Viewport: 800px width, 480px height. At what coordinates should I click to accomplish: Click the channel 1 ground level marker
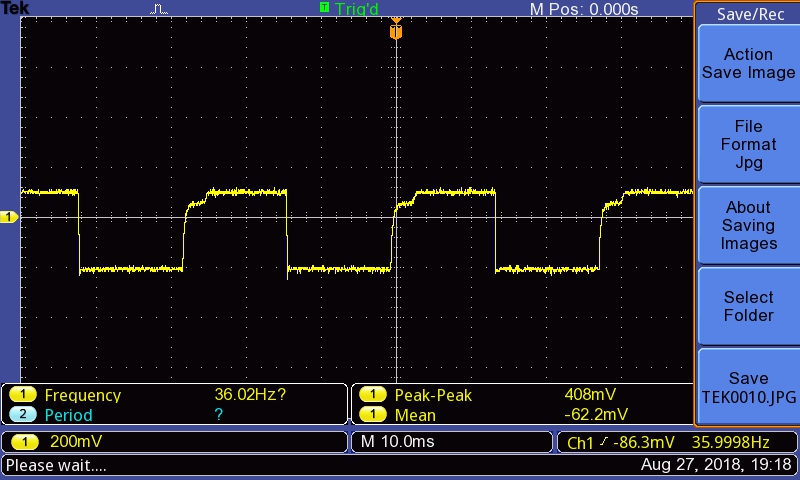9,217
